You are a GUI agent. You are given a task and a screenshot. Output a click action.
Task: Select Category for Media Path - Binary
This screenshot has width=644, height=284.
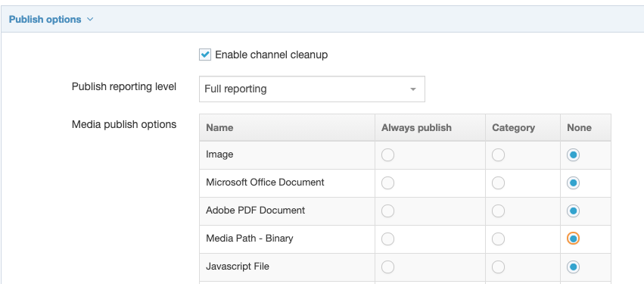click(x=498, y=239)
